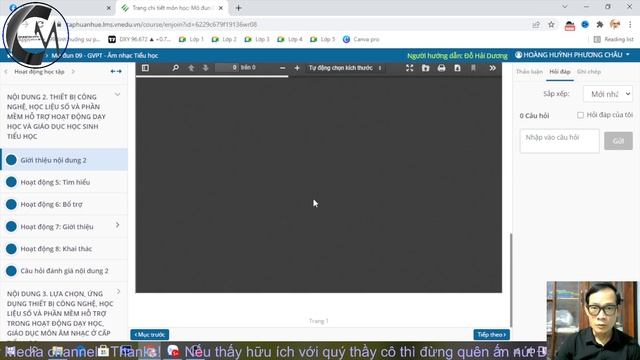Viewport: 640px width, 360px height.
Task: Open the Reading list
Action: (613, 39)
